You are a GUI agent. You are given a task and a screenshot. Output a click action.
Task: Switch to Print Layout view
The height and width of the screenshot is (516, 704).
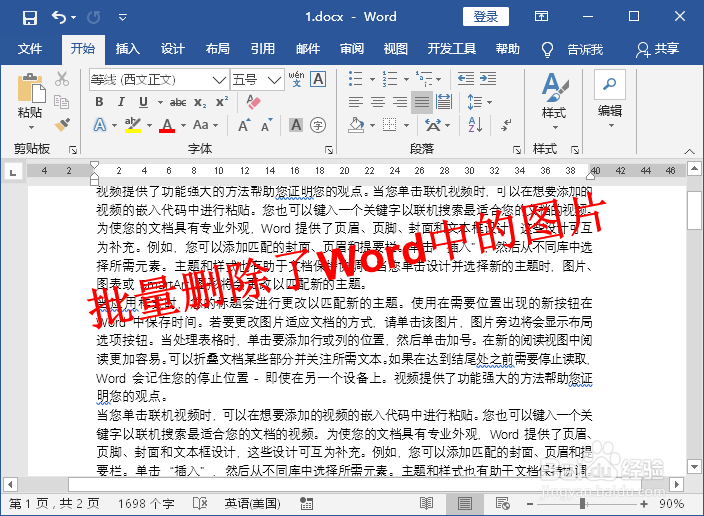tap(465, 503)
